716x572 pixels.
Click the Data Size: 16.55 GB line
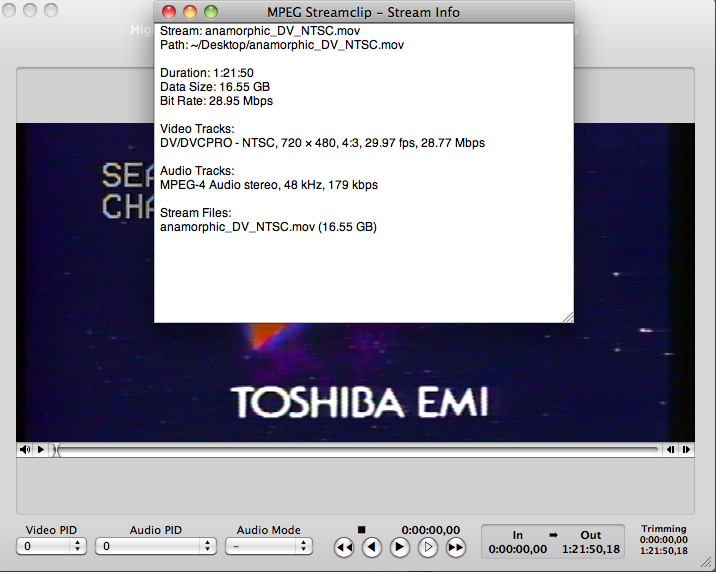point(215,87)
